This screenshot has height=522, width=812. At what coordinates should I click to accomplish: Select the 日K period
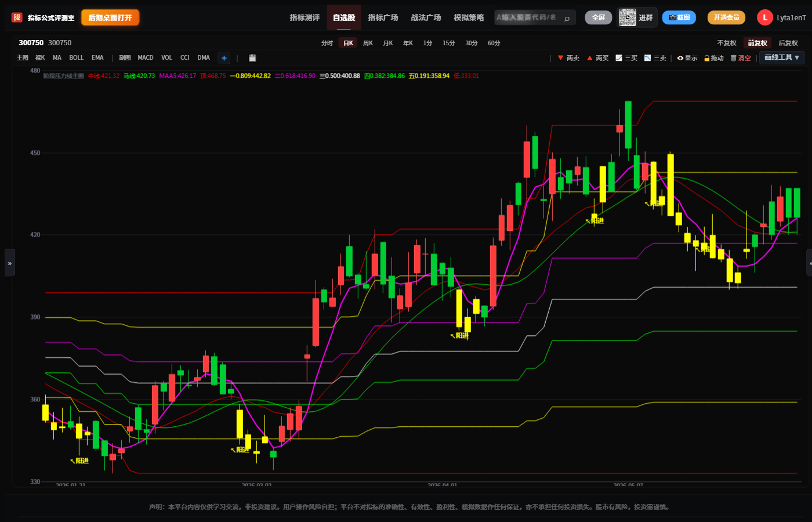[348, 43]
